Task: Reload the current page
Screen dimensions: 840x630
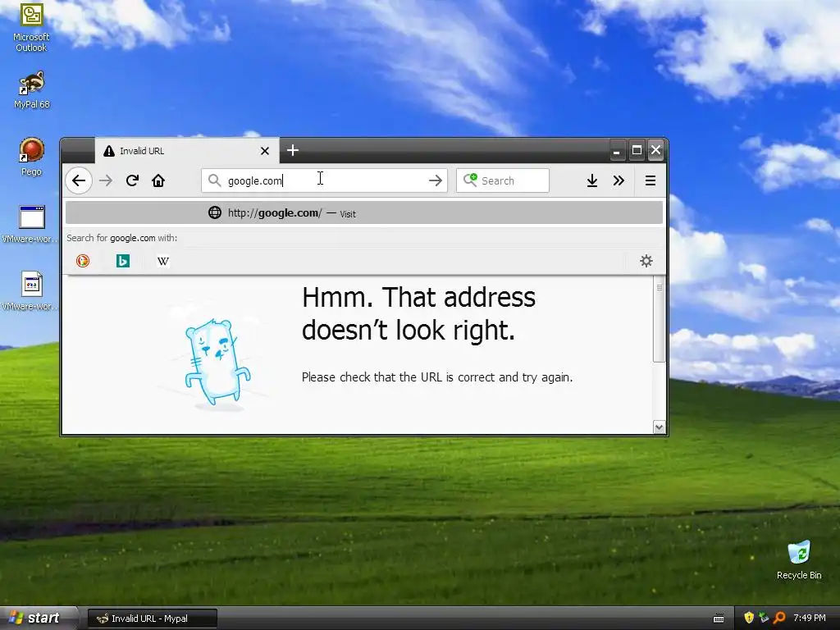Action: pos(132,180)
